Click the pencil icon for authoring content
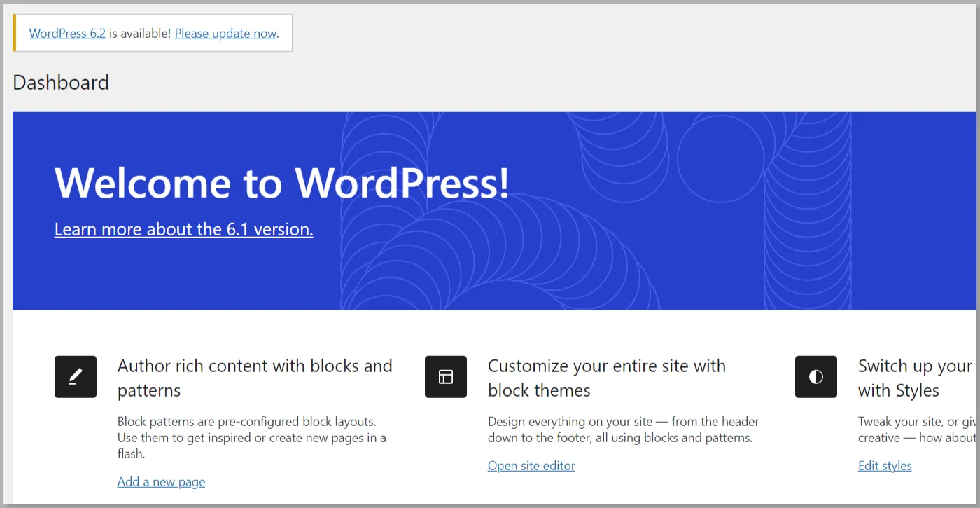Viewport: 980px width, 508px height. [x=76, y=377]
